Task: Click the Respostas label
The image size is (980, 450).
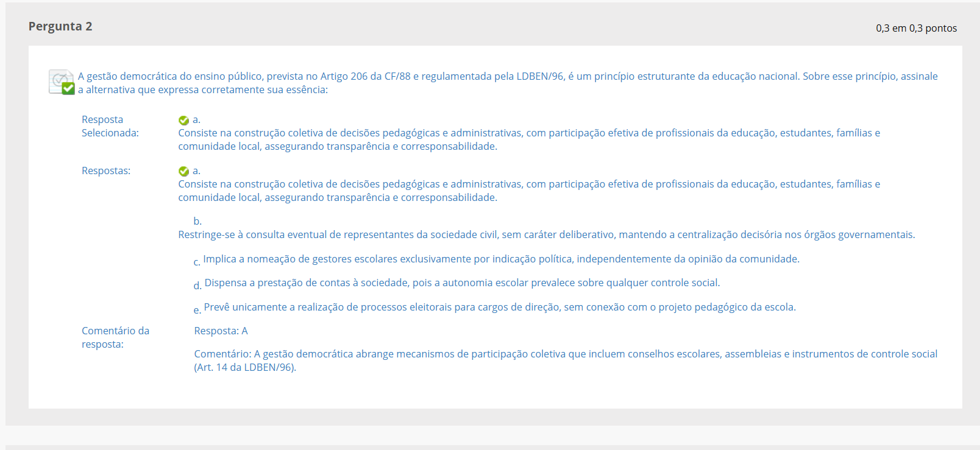Action: [x=106, y=171]
